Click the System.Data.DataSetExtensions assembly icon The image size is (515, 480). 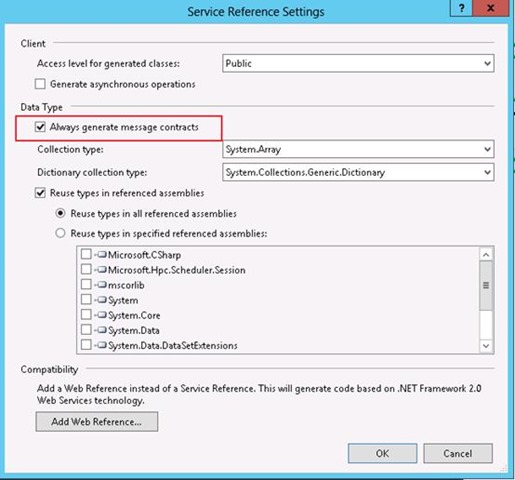[x=102, y=345]
